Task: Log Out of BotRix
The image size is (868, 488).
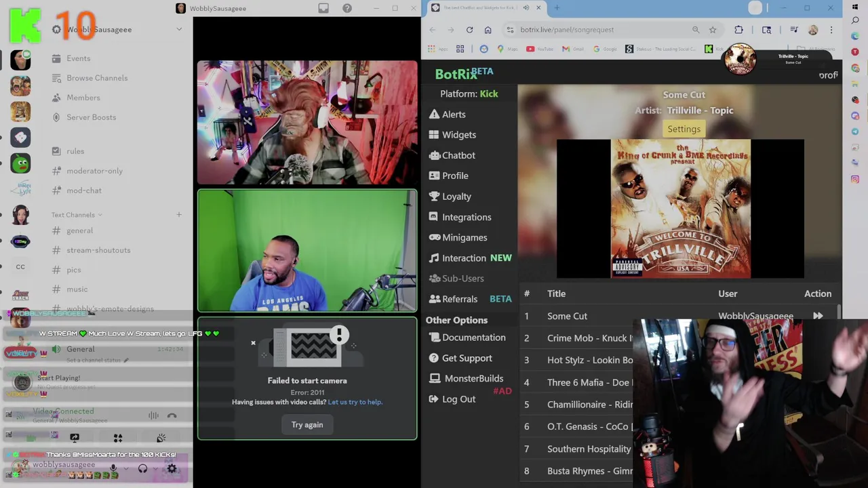Action: click(452, 399)
